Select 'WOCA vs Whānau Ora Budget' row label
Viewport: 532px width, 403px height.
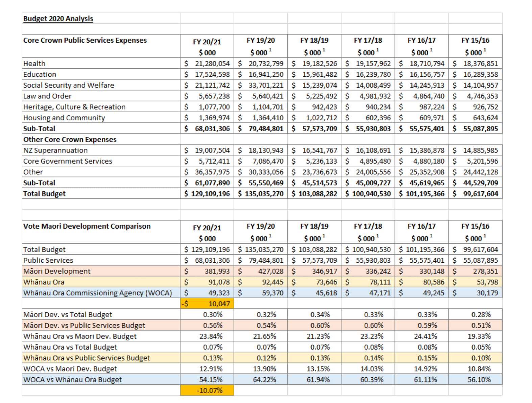(x=72, y=379)
